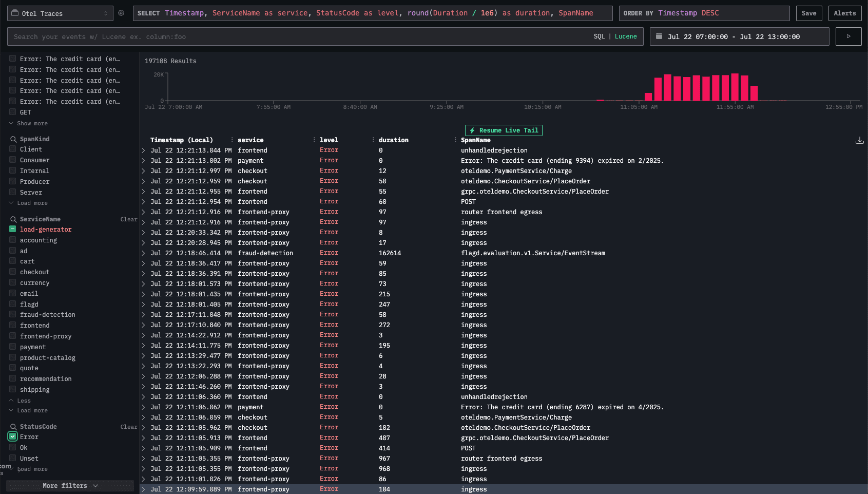Open the Alerts button
This screenshot has height=494, width=868.
click(844, 13)
